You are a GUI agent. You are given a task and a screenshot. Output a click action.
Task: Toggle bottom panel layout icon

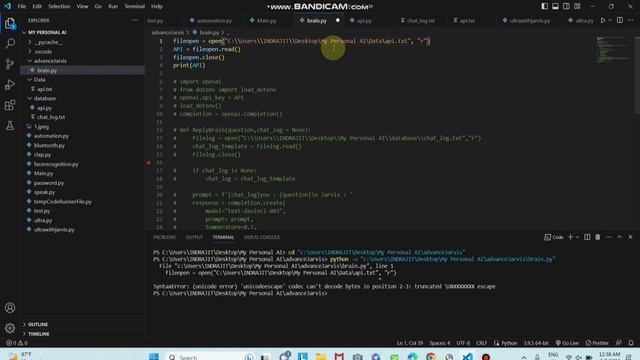(x=556, y=6)
